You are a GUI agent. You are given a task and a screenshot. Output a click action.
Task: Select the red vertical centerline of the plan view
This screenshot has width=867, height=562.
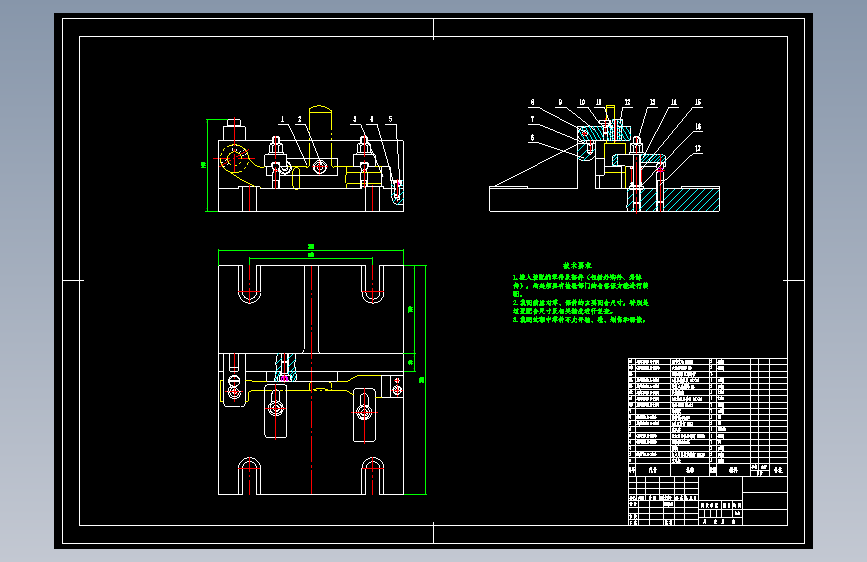[311, 380]
